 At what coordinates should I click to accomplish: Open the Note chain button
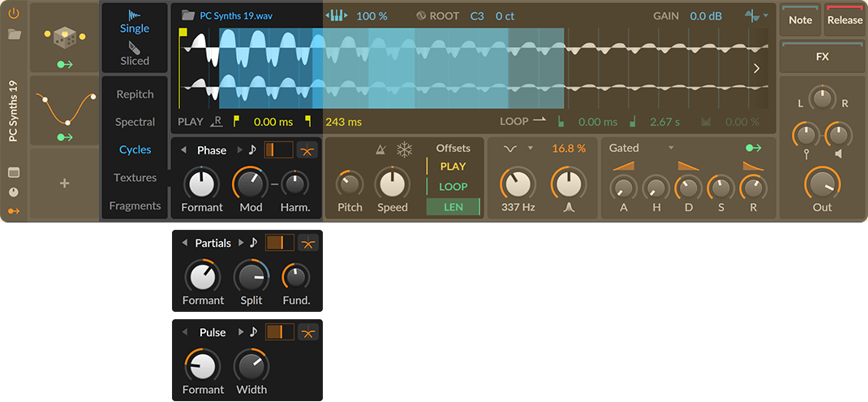(x=801, y=19)
